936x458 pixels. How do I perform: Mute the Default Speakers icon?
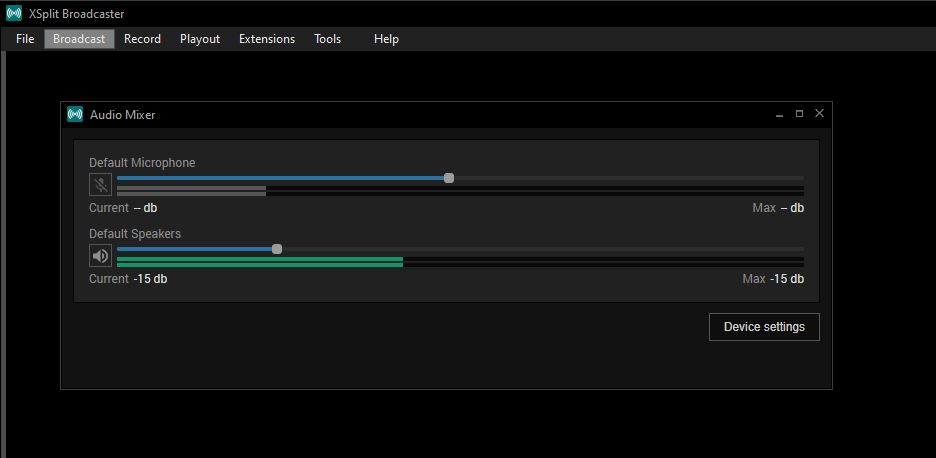tap(100, 256)
